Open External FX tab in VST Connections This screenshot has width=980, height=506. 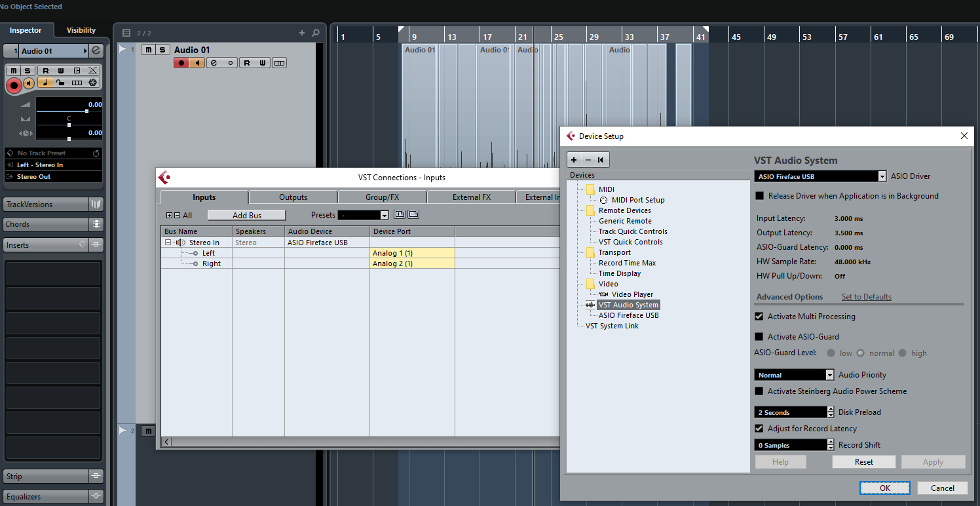coord(471,197)
